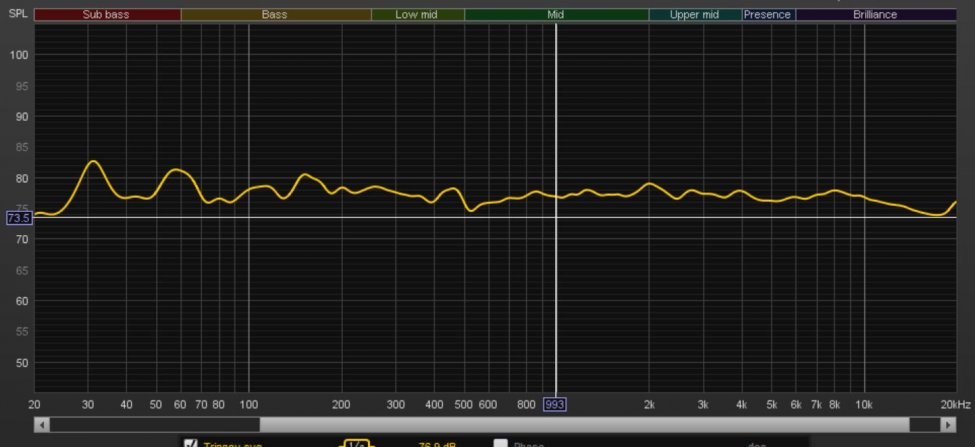Click the Brilliance band label
The height and width of the screenshot is (447, 975).
coord(875,15)
